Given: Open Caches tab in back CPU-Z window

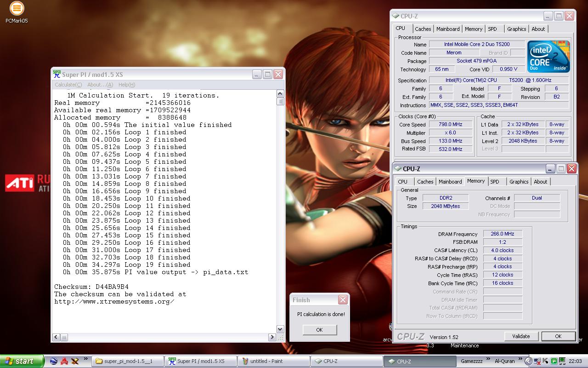Looking at the screenshot, I should click(423, 29).
